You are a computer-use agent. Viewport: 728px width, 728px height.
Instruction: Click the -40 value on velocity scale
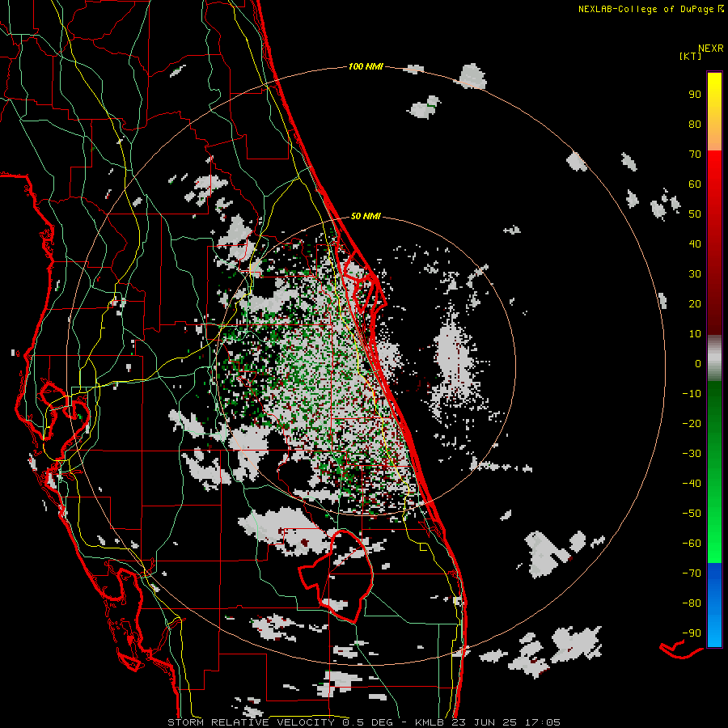692,484
